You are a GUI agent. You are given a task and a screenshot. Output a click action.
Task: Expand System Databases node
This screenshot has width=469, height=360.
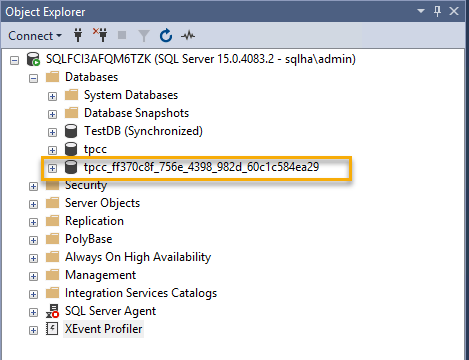52,96
